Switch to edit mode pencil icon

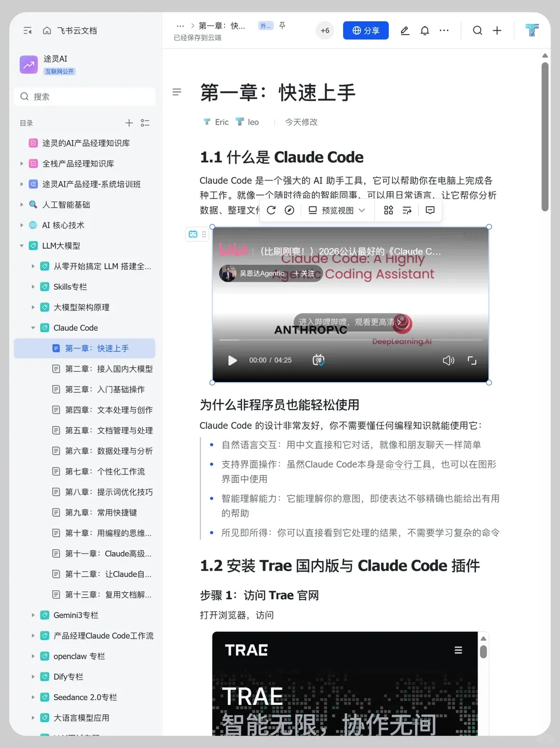(x=405, y=31)
